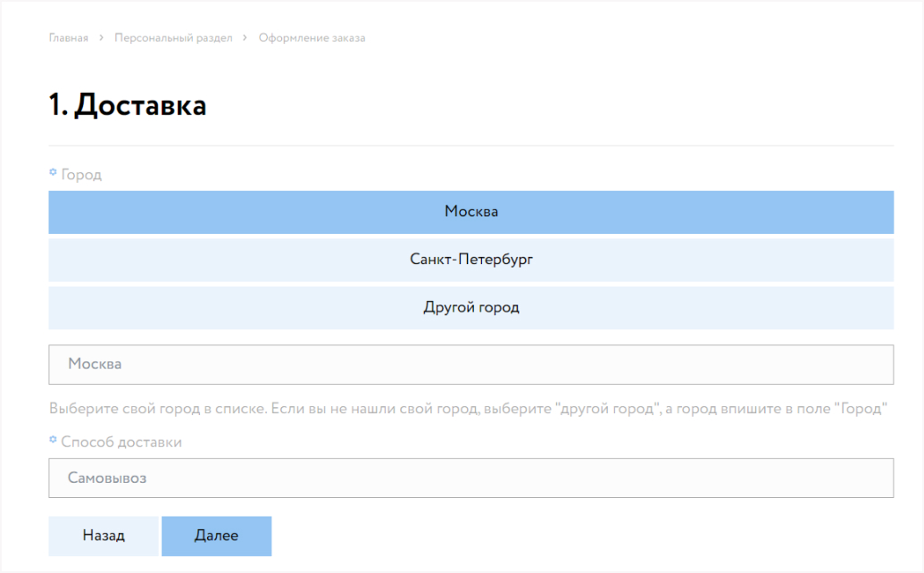
Task: Focus the city text field containing Москва
Action: pos(470,364)
